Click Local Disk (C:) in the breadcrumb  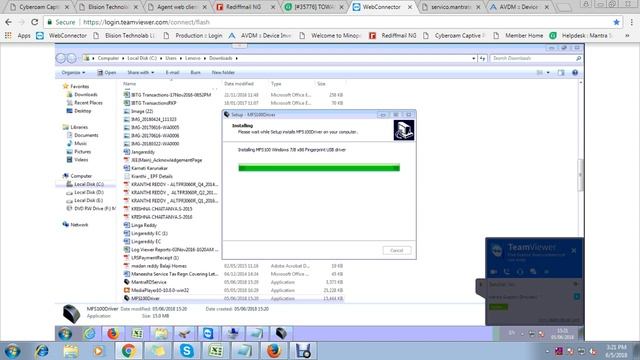tap(142, 58)
